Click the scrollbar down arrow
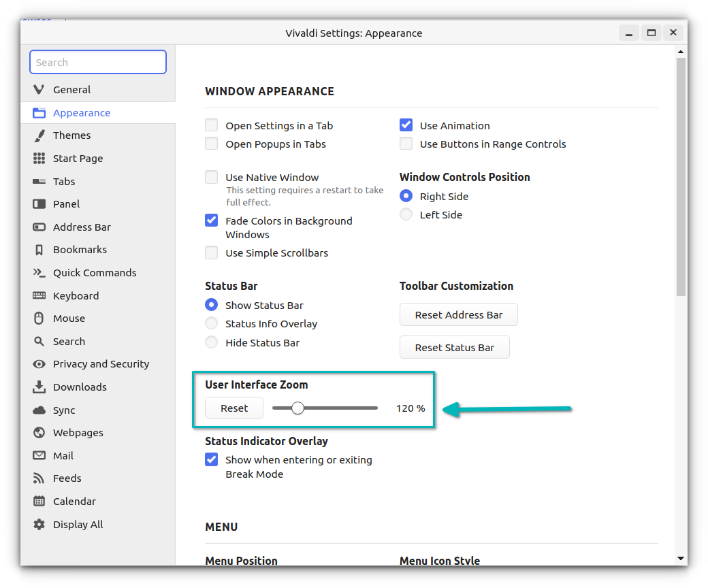 coord(681,559)
